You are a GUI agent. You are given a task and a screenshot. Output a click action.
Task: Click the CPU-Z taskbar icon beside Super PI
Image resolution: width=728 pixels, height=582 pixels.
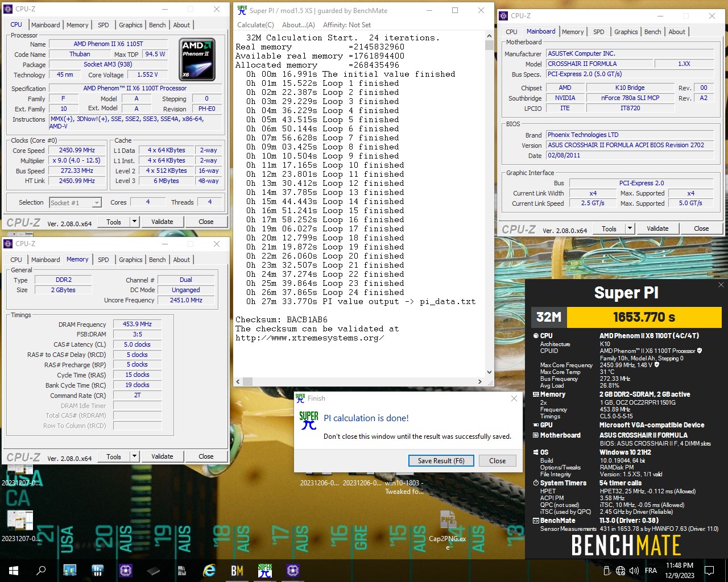[293, 570]
